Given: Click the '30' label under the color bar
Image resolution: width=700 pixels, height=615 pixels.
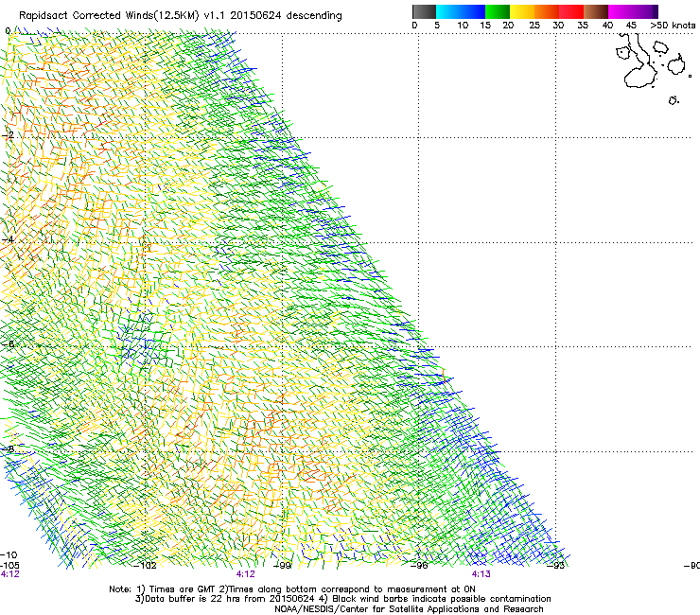Looking at the screenshot, I should 558,26.
